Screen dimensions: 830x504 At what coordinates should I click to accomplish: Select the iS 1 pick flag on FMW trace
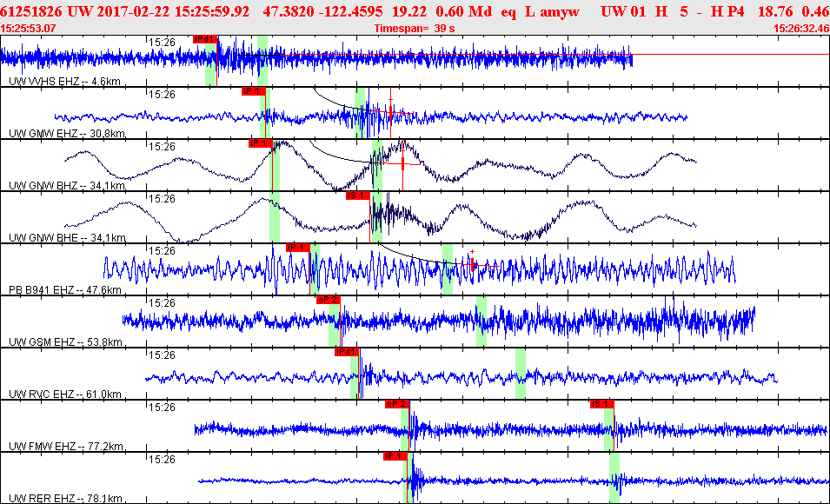[601, 404]
